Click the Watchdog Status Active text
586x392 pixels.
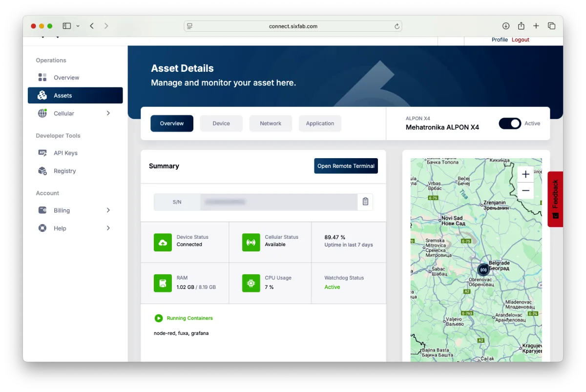click(332, 287)
